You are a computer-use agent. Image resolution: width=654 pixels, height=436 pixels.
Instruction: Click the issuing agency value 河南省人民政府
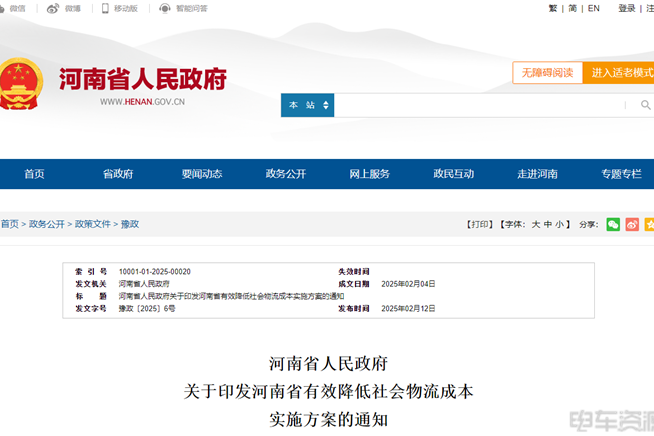(x=144, y=284)
